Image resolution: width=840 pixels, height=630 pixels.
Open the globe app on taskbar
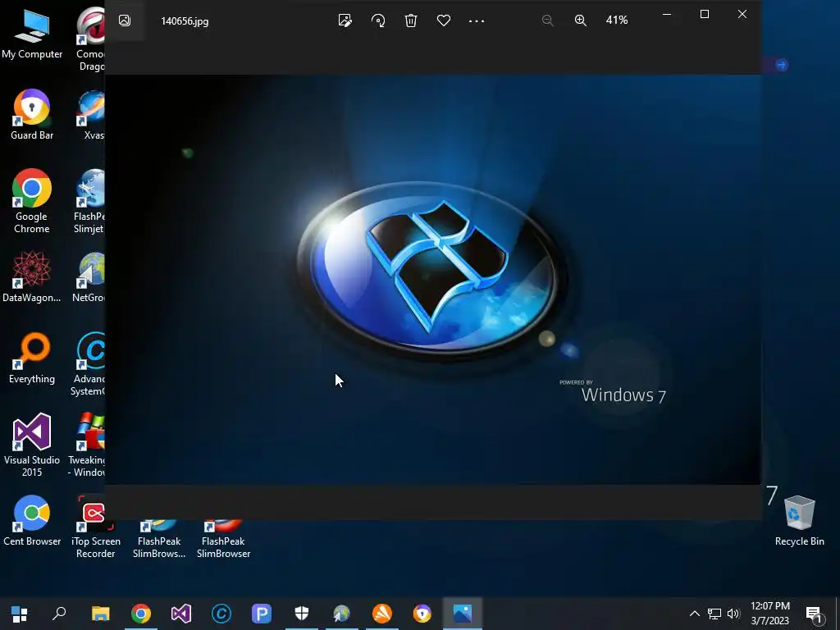pyautogui.click(x=342, y=614)
